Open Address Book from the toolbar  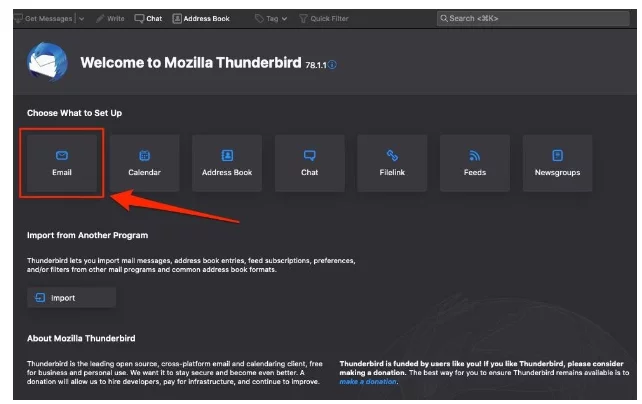(201, 18)
